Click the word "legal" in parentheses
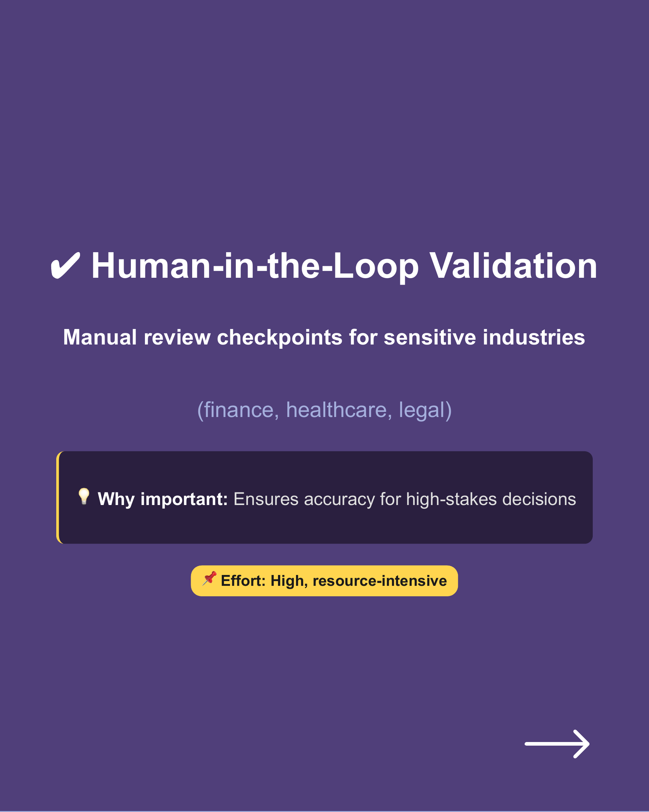Image resolution: width=649 pixels, height=812 pixels. [422, 409]
